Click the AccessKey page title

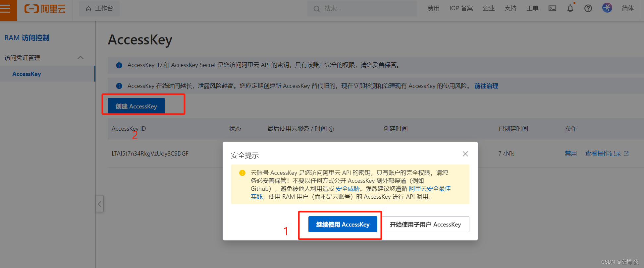tap(140, 40)
